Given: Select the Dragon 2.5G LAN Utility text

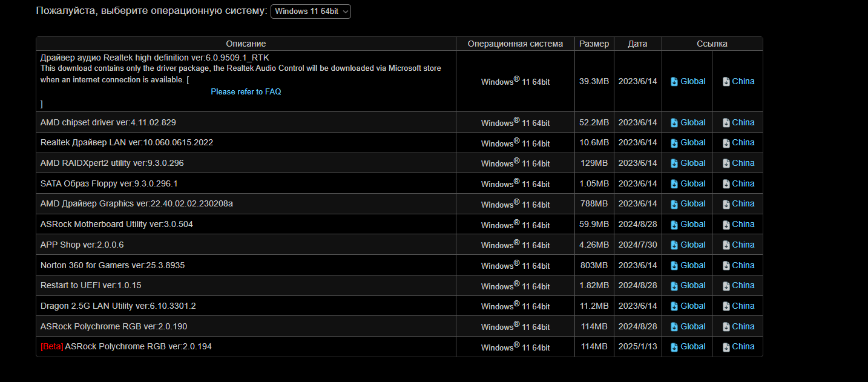Looking at the screenshot, I should click(118, 306).
